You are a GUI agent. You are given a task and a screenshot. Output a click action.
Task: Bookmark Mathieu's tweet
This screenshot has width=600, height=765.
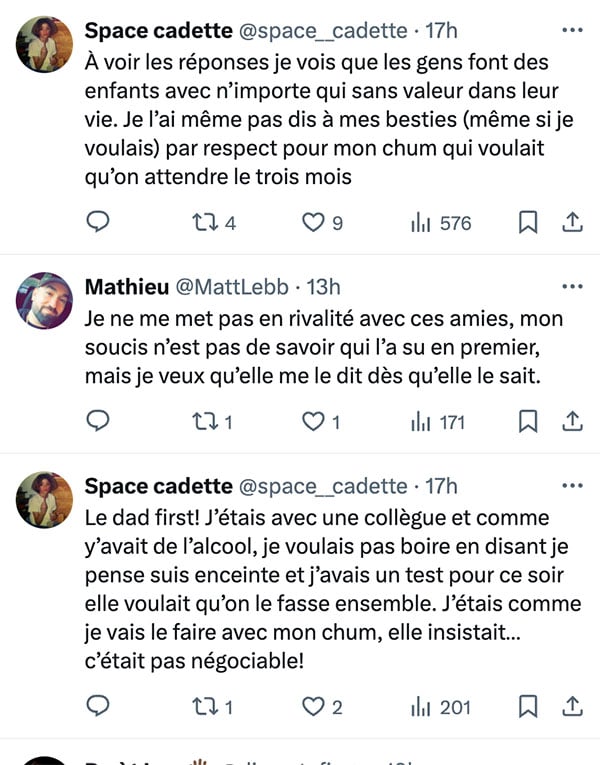coord(528,422)
